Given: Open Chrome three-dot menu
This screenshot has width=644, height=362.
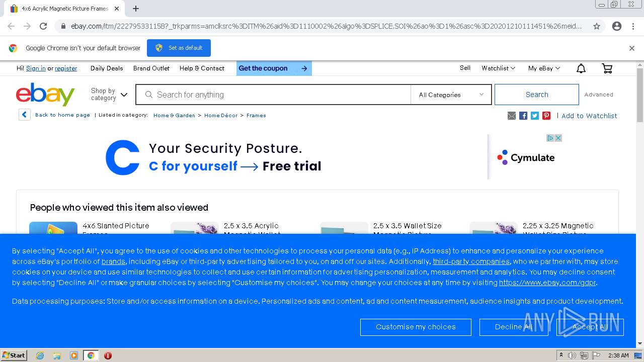Looking at the screenshot, I should [x=633, y=26].
